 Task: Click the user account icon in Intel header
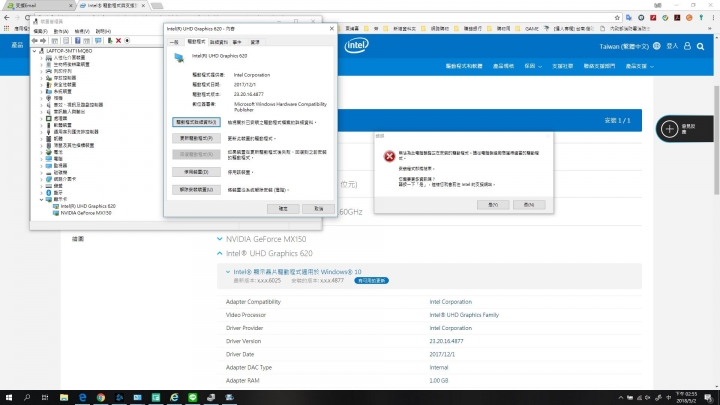(x=687, y=46)
